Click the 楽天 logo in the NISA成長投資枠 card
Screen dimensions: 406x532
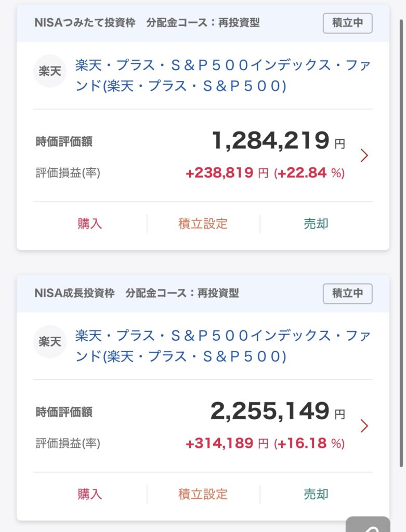coord(50,341)
